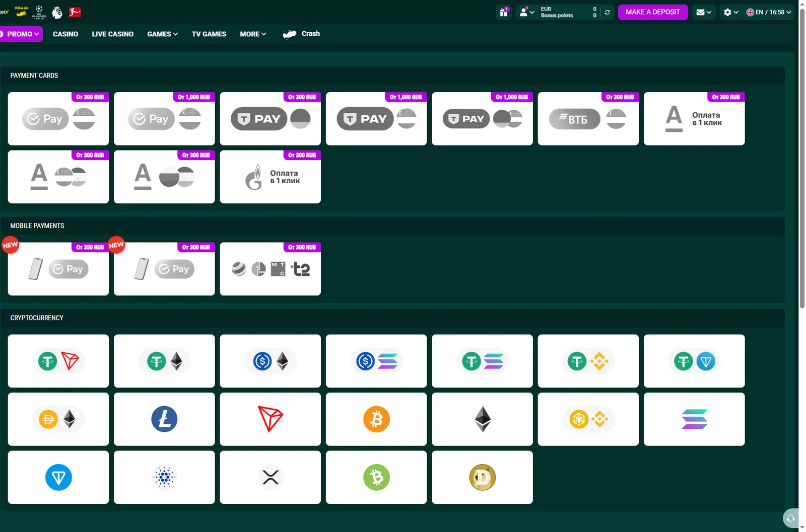806x532 pixels.
Task: Go to LIVE CASINO
Action: click(x=113, y=34)
